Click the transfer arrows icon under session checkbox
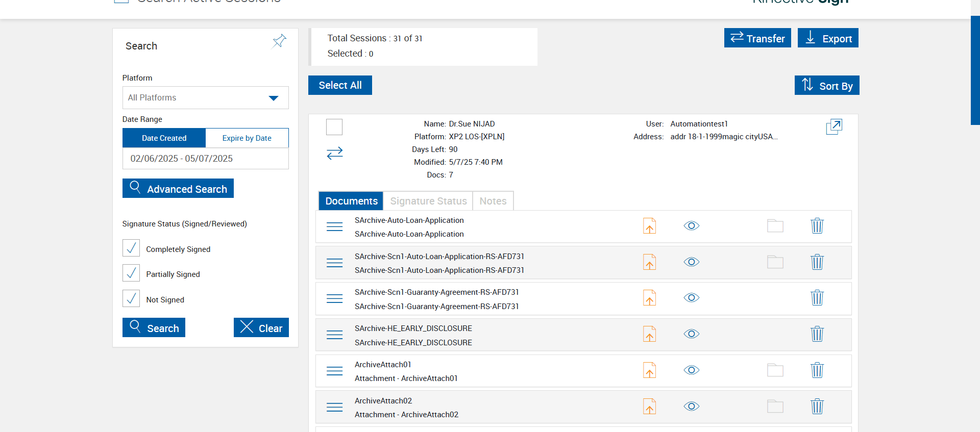The height and width of the screenshot is (432, 980). point(334,153)
